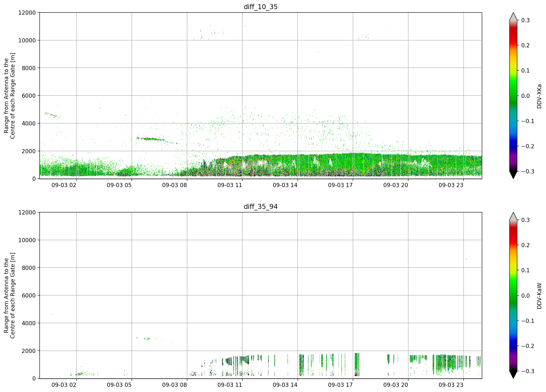Image resolution: width=546 pixels, height=392 pixels.
Task: Click the 09-03 11 time tick under diff_10_35
Action: pyautogui.click(x=230, y=185)
